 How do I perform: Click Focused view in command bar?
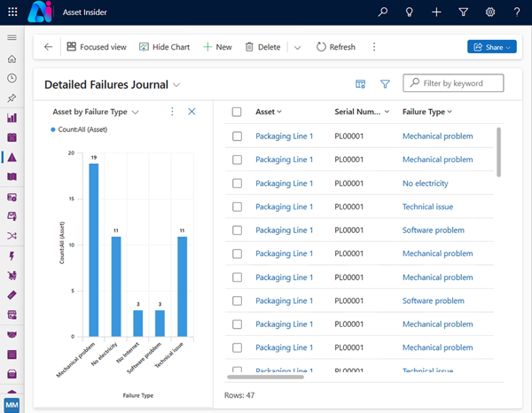tap(97, 47)
